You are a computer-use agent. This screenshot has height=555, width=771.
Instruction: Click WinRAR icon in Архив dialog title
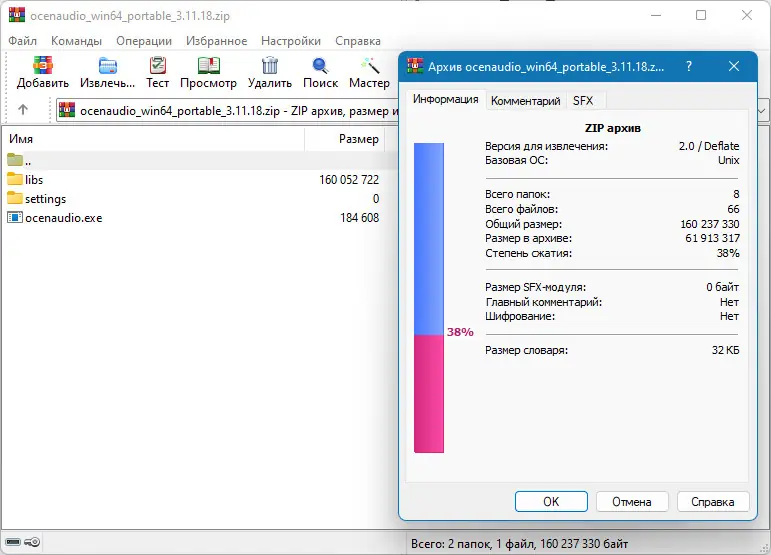pos(415,66)
